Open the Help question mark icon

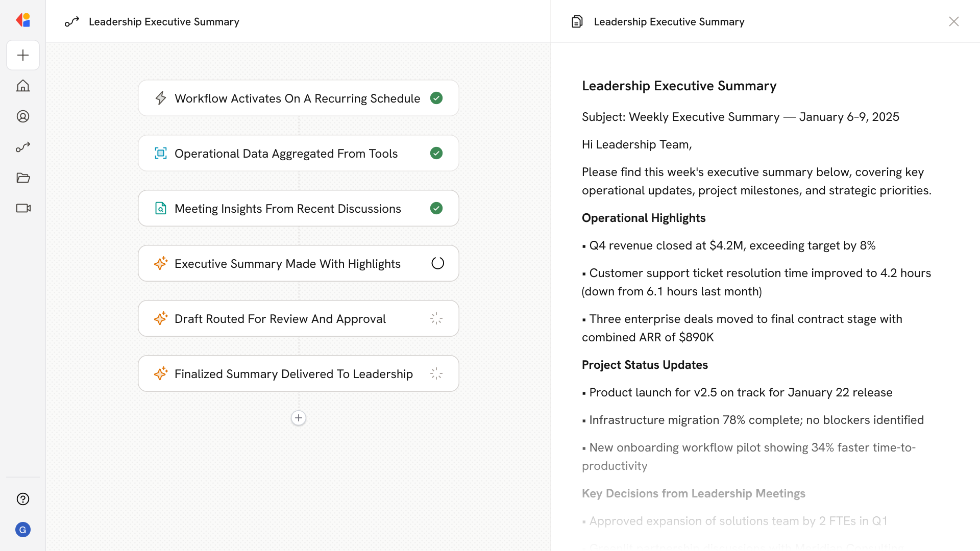23,499
